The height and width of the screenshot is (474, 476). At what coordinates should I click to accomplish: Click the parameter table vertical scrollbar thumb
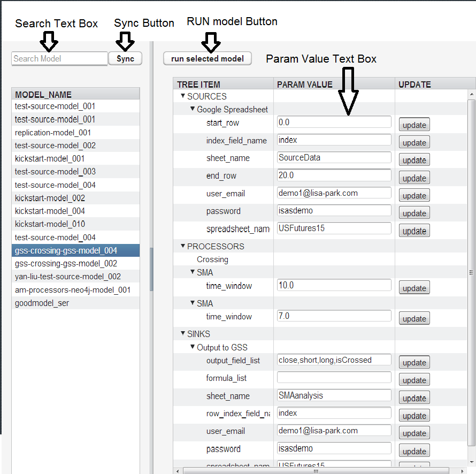pos(471,273)
